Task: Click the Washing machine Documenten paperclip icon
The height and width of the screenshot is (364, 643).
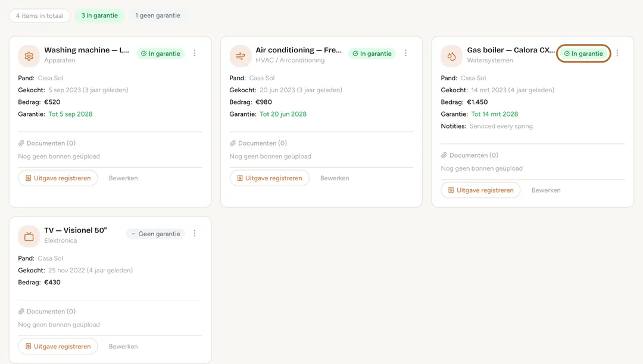Action: [x=21, y=143]
